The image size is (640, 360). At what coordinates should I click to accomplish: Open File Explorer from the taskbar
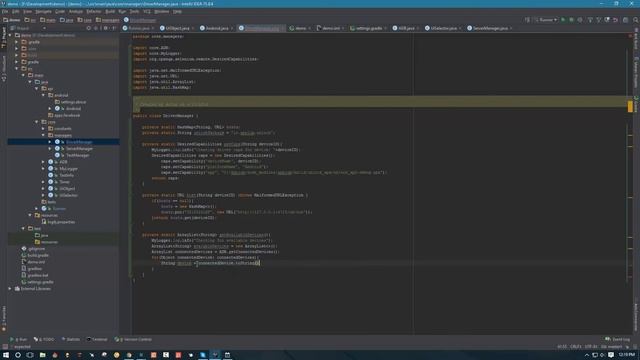(x=42, y=355)
